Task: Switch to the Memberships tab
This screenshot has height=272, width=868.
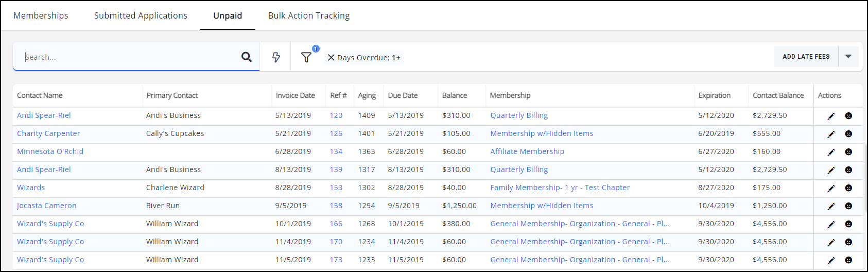Action: point(41,15)
